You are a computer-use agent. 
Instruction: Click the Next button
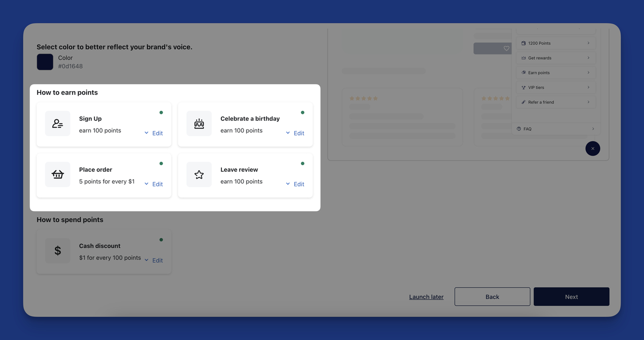pos(571,296)
